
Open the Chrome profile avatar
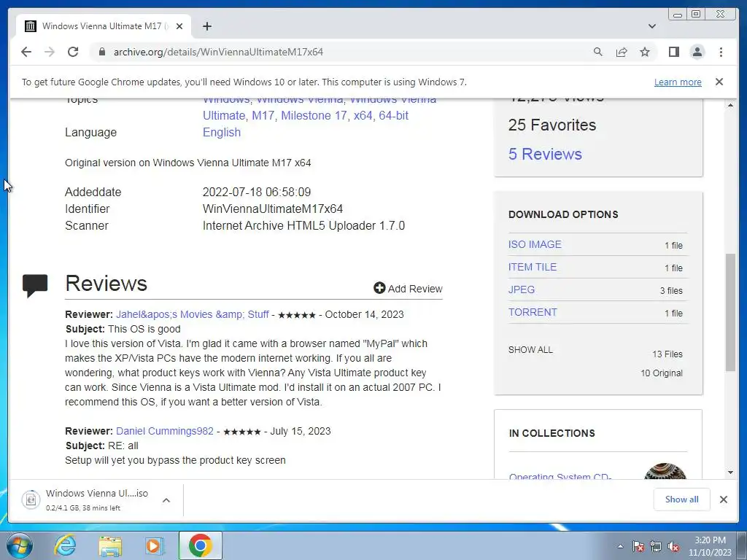[697, 52]
